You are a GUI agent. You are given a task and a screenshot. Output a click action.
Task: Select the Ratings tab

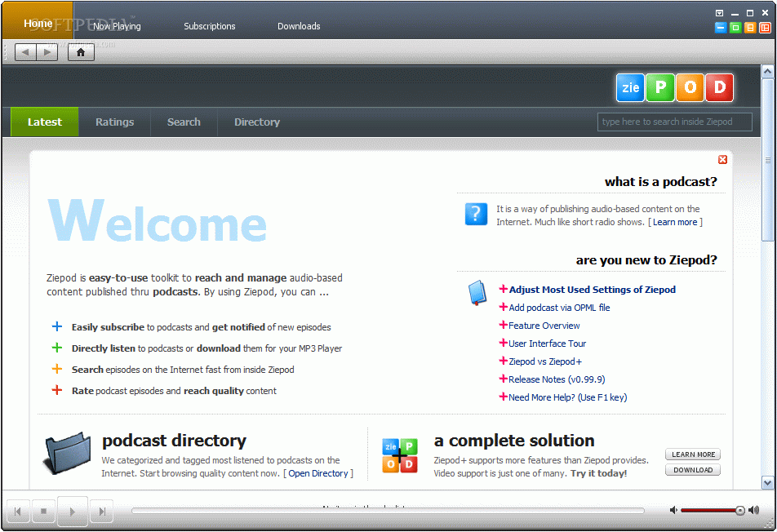click(x=114, y=122)
